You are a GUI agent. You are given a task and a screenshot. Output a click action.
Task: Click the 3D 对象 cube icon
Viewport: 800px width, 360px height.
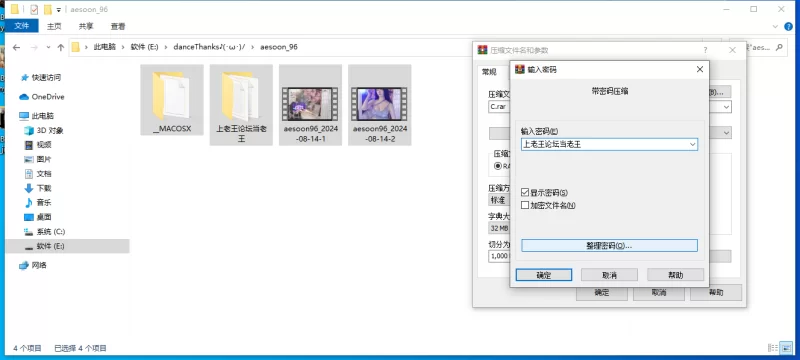(x=29, y=131)
